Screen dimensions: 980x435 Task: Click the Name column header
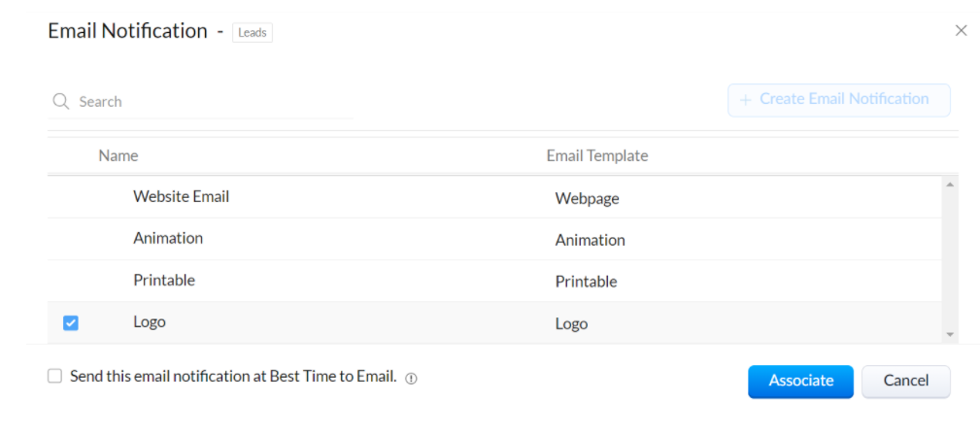click(x=118, y=155)
